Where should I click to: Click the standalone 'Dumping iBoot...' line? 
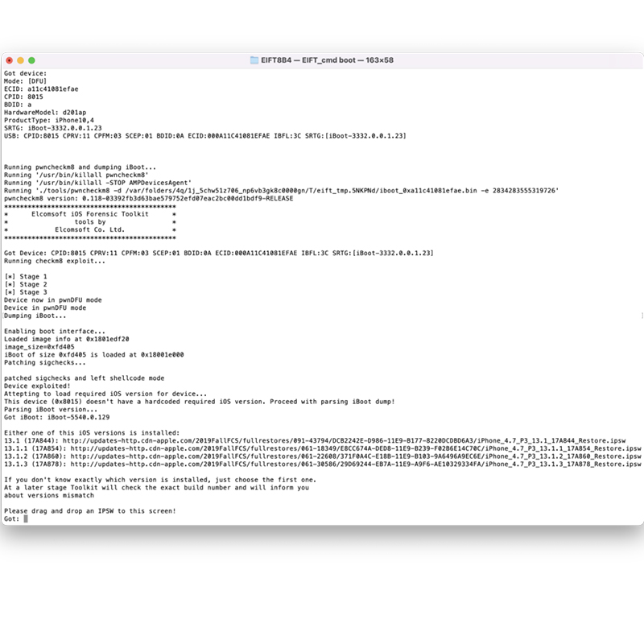35,316
